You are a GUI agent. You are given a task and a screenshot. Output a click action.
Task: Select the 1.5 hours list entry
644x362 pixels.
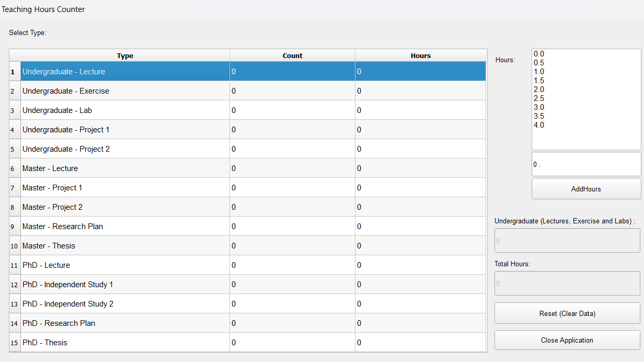[x=539, y=81]
